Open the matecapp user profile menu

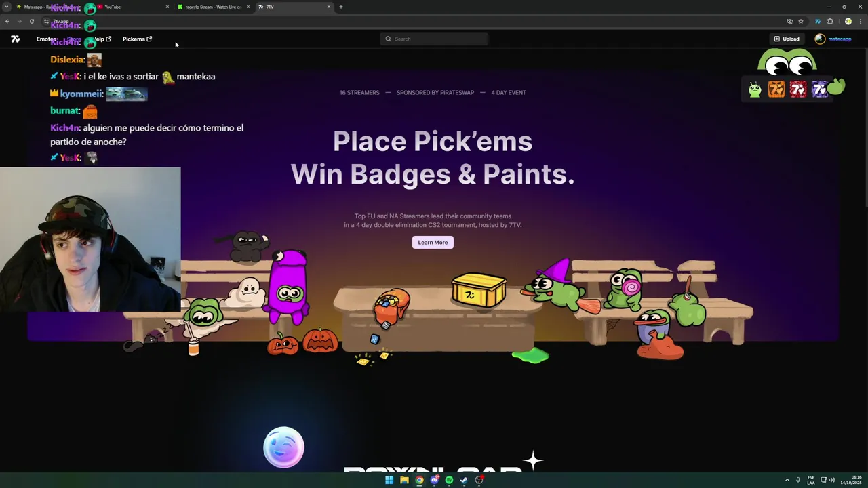click(x=833, y=39)
